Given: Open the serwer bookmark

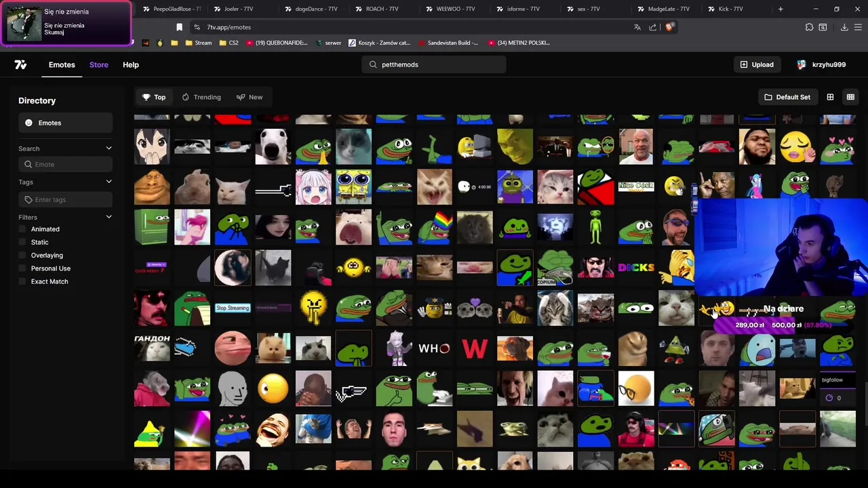Looking at the screenshot, I should point(328,43).
